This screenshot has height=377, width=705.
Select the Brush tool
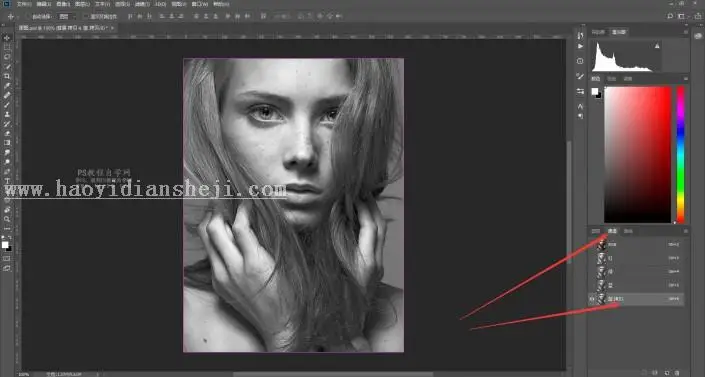pyautogui.click(x=7, y=105)
